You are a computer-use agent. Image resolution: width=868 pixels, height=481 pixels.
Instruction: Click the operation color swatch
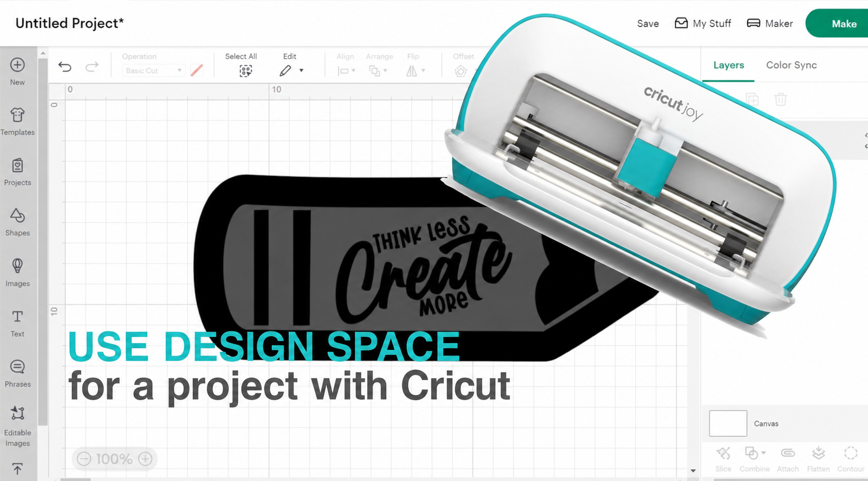tap(196, 71)
